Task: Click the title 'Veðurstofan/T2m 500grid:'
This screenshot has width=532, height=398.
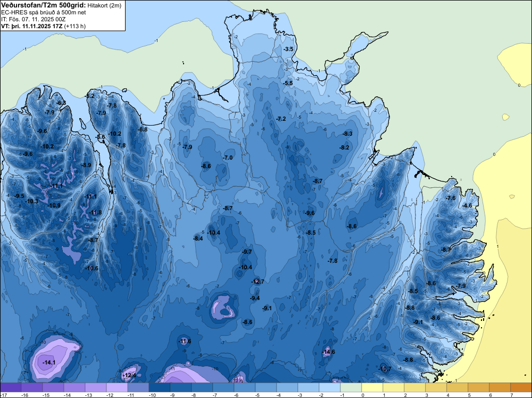Action: click(44, 5)
